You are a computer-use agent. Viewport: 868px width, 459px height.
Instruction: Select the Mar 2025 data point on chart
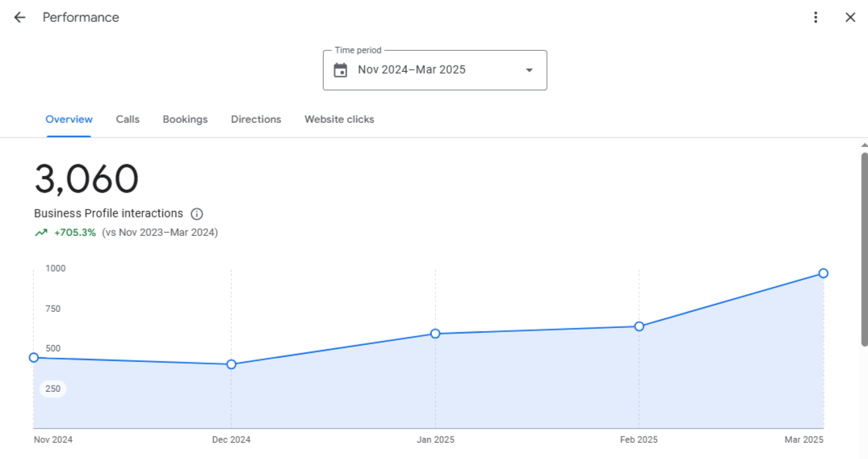(823, 273)
